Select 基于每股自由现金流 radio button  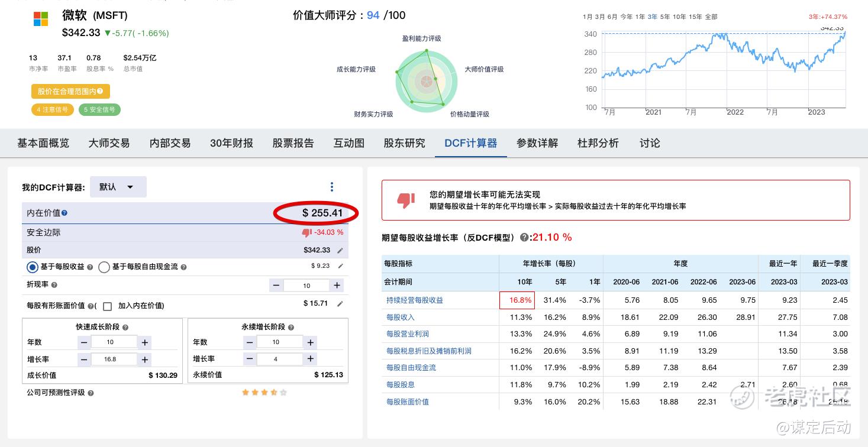pyautogui.click(x=104, y=267)
